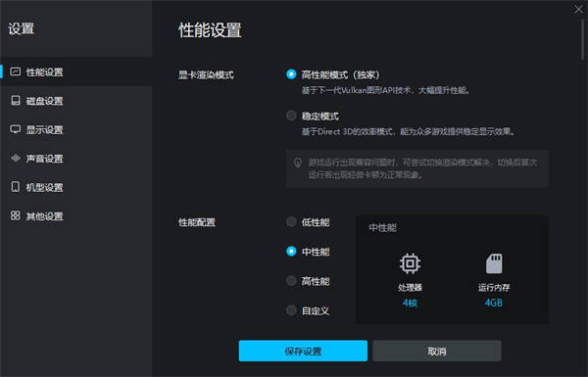Click the 取消 button
This screenshot has height=377, width=588.
(x=437, y=351)
